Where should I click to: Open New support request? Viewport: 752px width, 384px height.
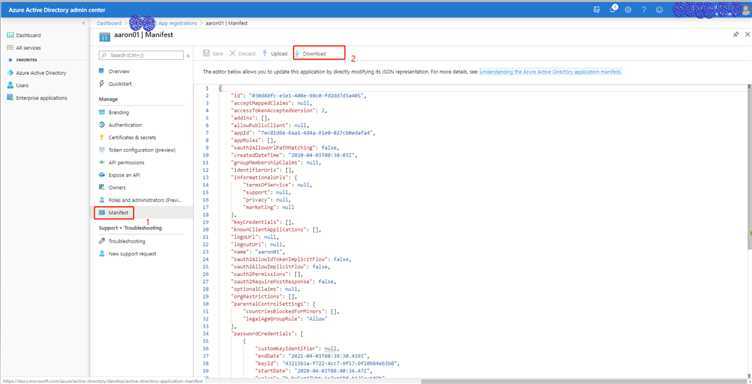(127, 254)
